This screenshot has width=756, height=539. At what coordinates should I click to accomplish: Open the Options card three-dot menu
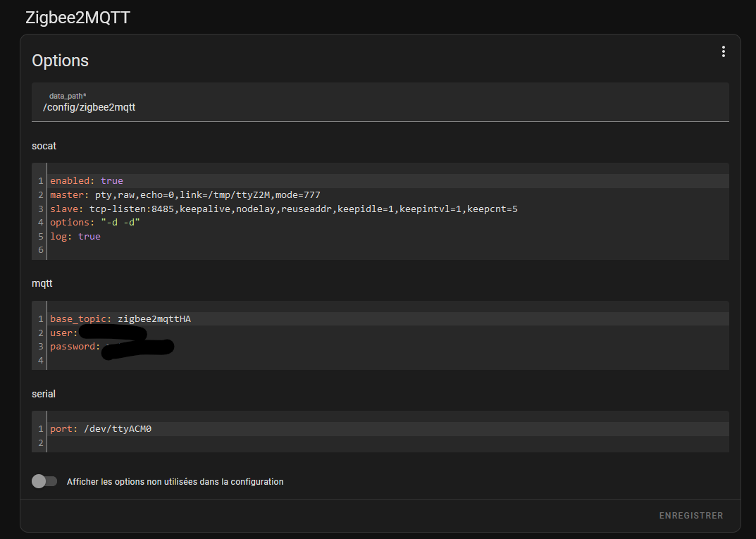723,51
